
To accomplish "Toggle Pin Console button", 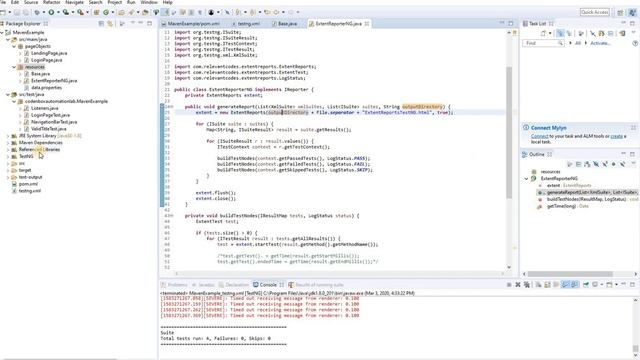I will (x=586, y=284).
